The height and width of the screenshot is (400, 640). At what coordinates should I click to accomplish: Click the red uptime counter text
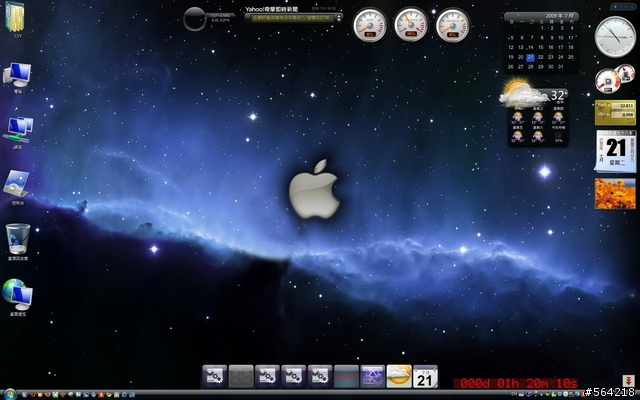[518, 383]
